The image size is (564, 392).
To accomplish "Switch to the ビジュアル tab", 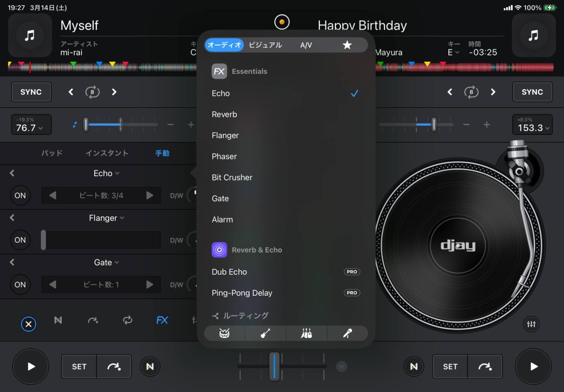I will [265, 45].
